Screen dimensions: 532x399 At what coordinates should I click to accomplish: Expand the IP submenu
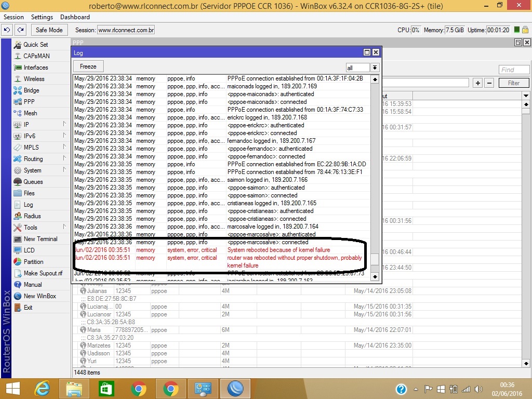click(39, 125)
